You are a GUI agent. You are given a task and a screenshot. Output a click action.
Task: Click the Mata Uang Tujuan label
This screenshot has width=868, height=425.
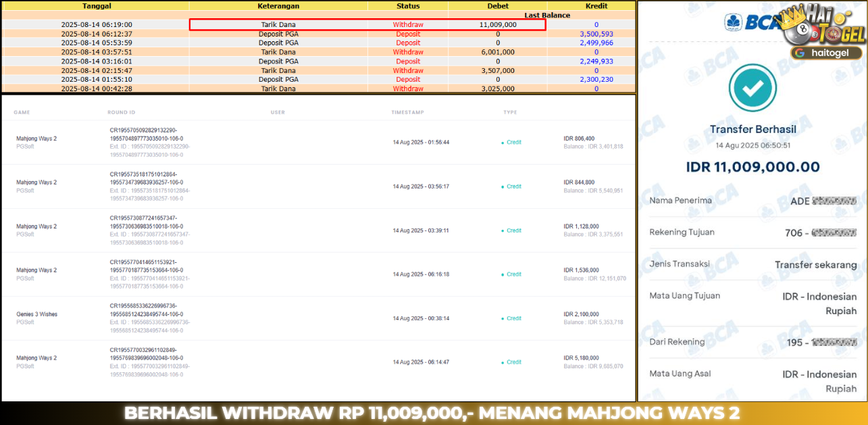coord(684,296)
